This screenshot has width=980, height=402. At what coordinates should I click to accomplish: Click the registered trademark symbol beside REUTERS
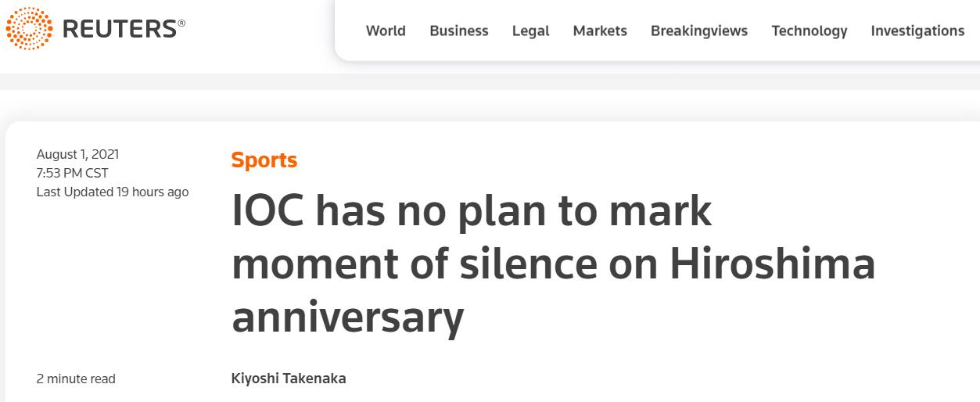point(181,23)
